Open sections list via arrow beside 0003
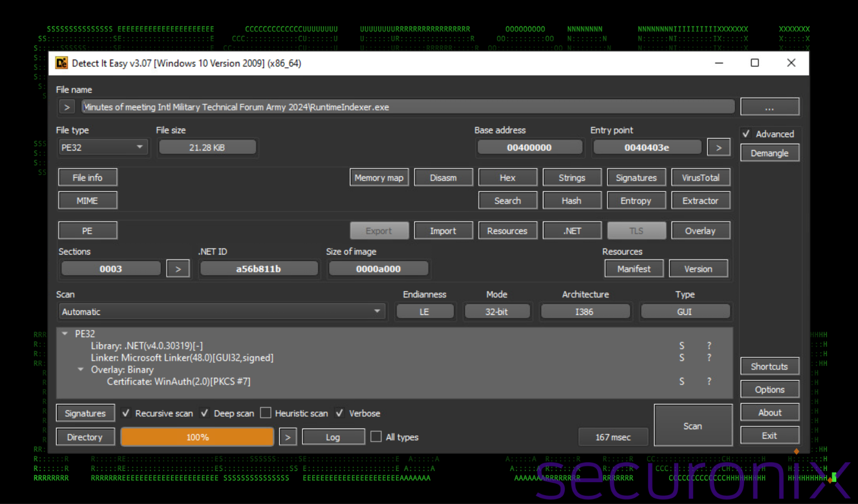 (178, 269)
